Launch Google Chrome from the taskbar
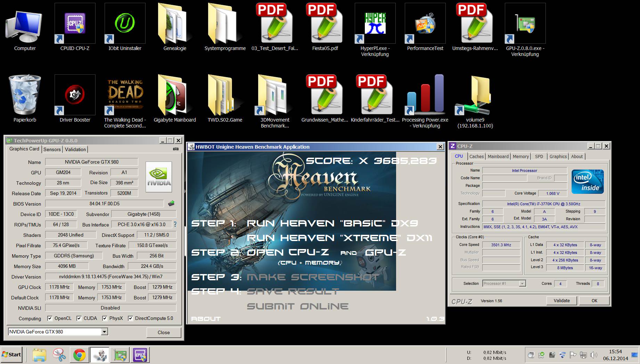 (80, 355)
